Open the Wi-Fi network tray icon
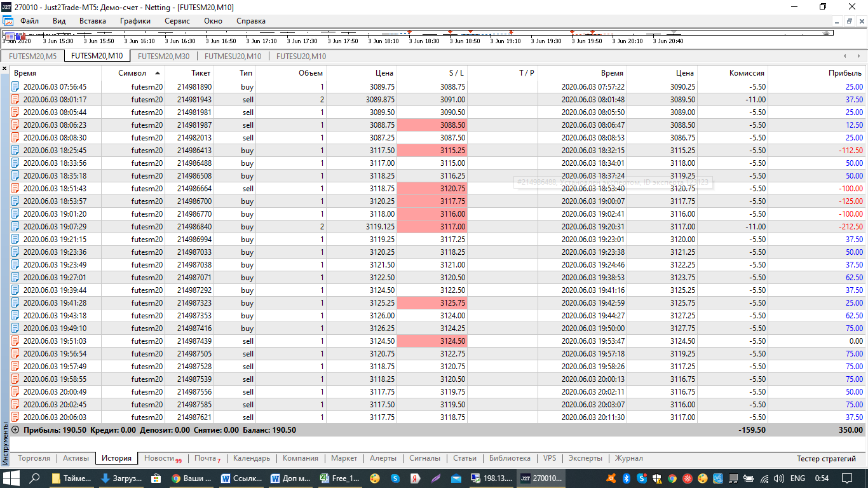Screen dimensions: 868x488 pyautogui.click(x=766, y=478)
